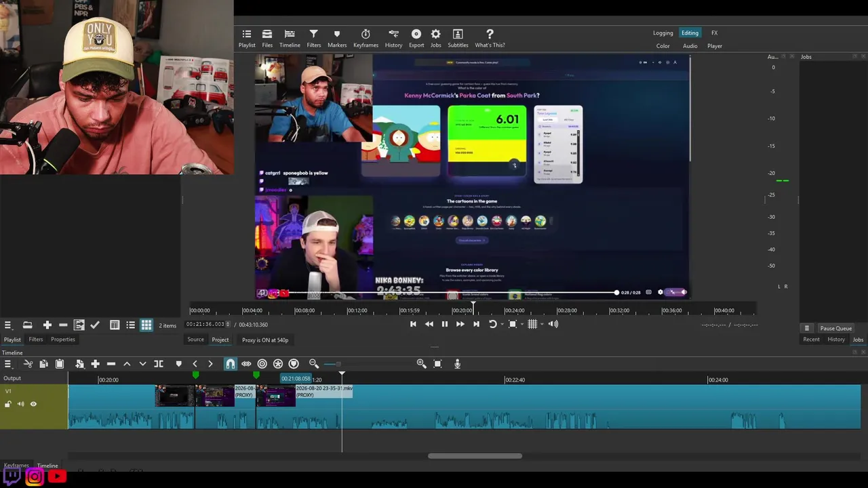The height and width of the screenshot is (488, 868).
Task: Open the Files panel in the toolbar
Action: (x=267, y=39)
